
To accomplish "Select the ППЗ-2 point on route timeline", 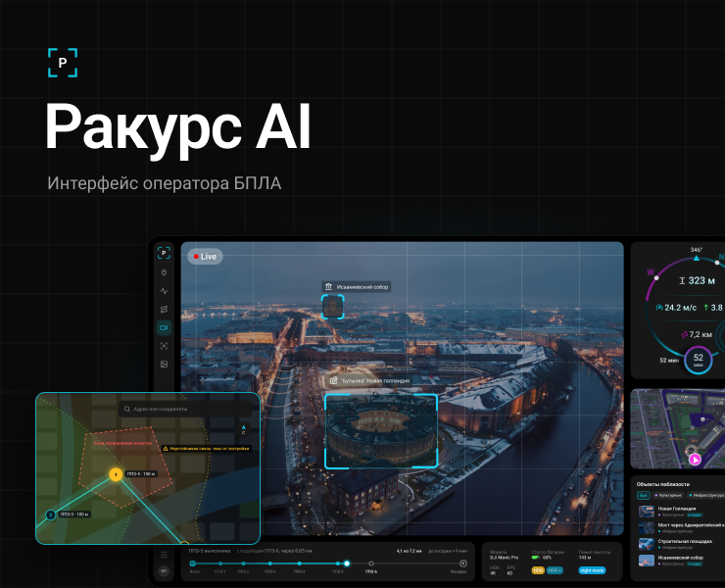I will [x=243, y=563].
